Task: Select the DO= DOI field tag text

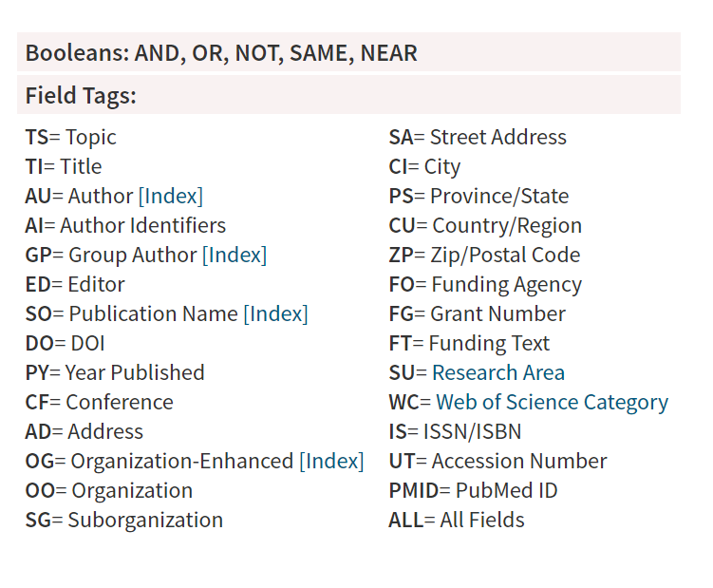Action: pyautogui.click(x=65, y=344)
